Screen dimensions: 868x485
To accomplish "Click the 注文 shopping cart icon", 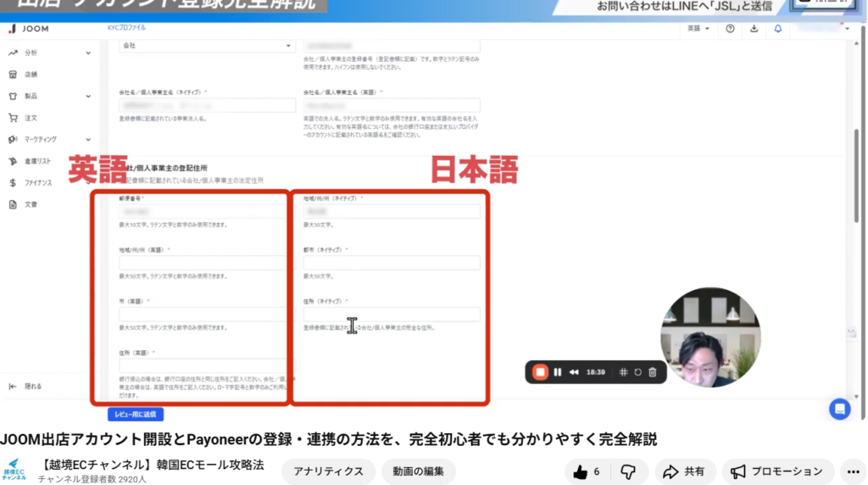I will (x=13, y=118).
